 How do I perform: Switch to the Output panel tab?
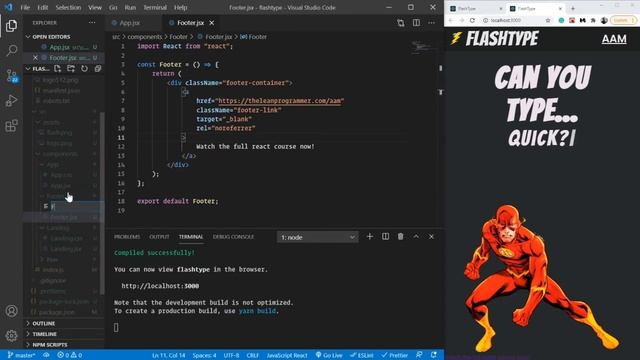click(x=159, y=237)
